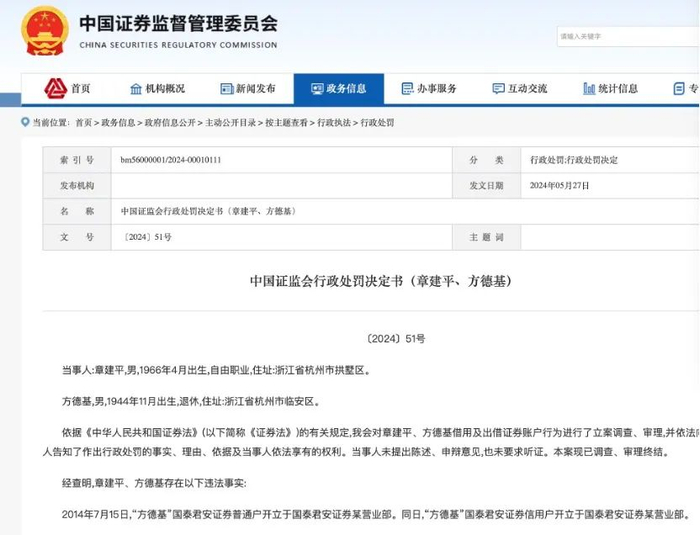Click the red home icon beside 首页
Image resolution: width=700 pixels, height=535 pixels.
[55, 88]
